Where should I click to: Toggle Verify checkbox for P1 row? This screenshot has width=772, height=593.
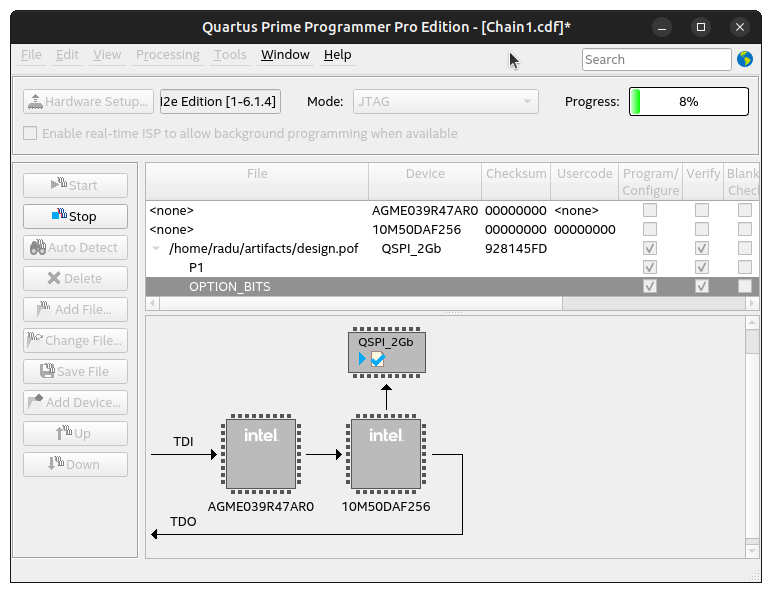(702, 267)
